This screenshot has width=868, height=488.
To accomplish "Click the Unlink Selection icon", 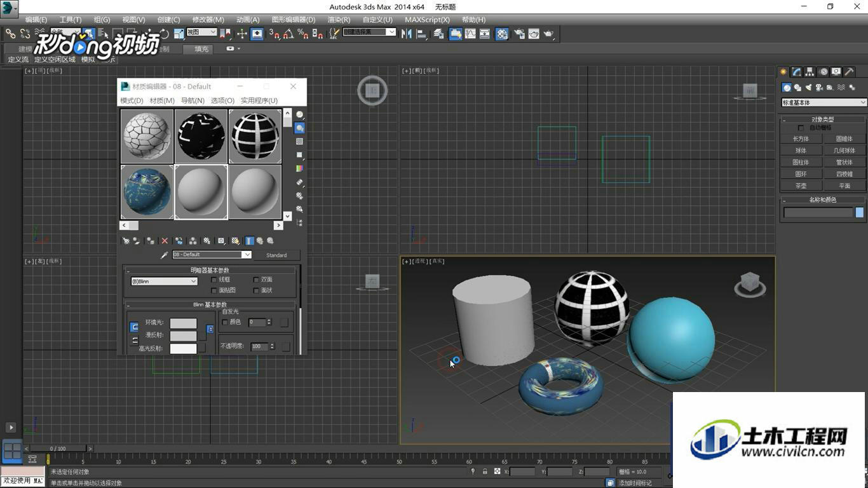I will click(25, 34).
